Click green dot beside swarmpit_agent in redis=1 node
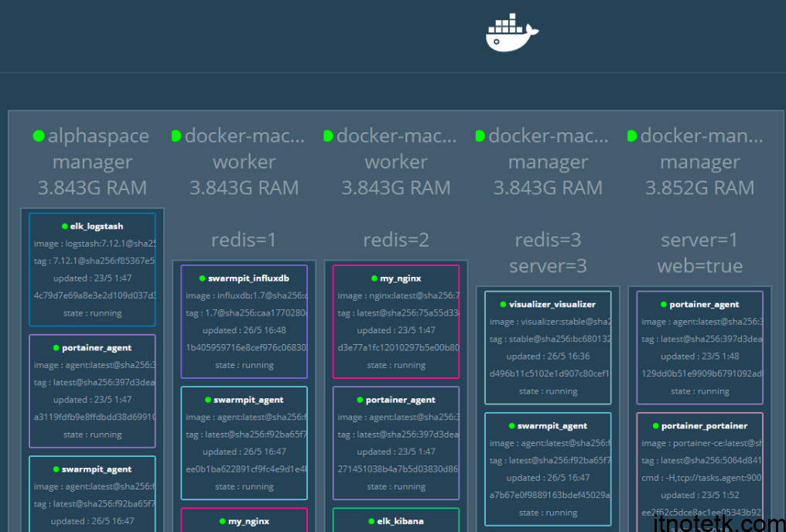786x532 pixels. 208,400
